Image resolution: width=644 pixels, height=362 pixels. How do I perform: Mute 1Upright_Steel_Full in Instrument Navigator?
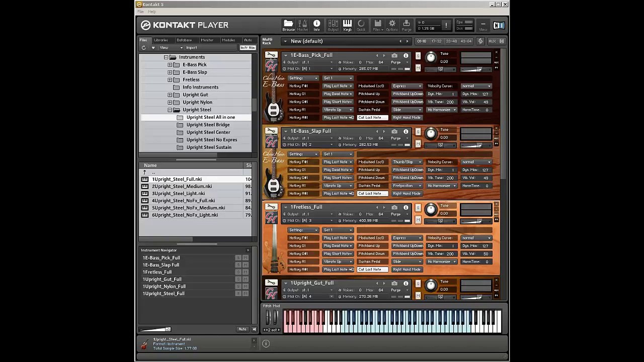(x=245, y=294)
